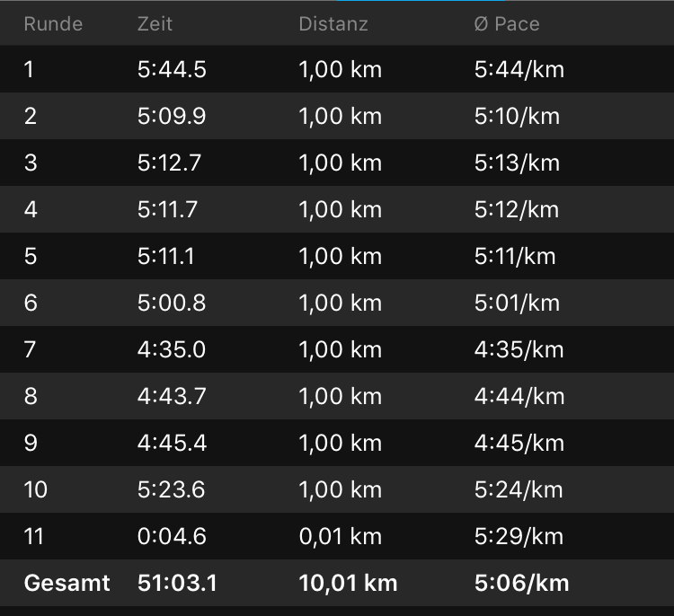The height and width of the screenshot is (616, 674).
Task: Click fastest lap time 4:35.0
Action: [x=172, y=350]
